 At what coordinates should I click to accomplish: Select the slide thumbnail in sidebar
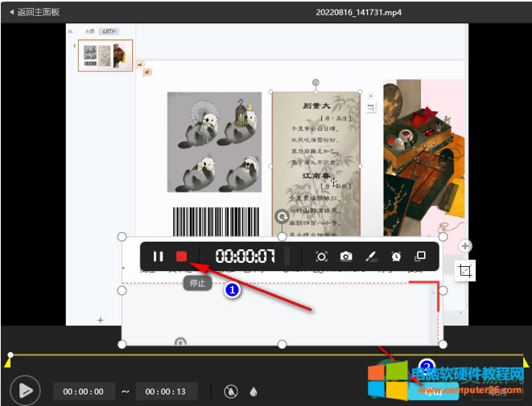pyautogui.click(x=105, y=55)
